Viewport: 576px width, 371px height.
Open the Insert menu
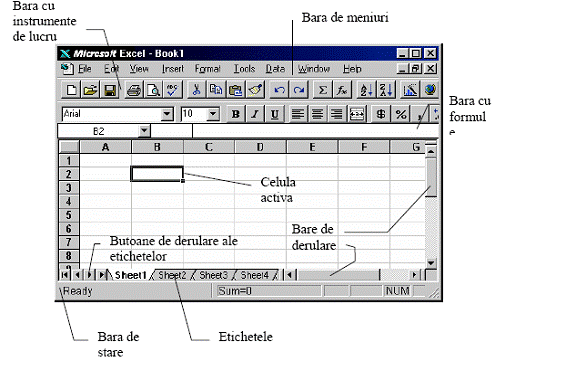pos(173,69)
